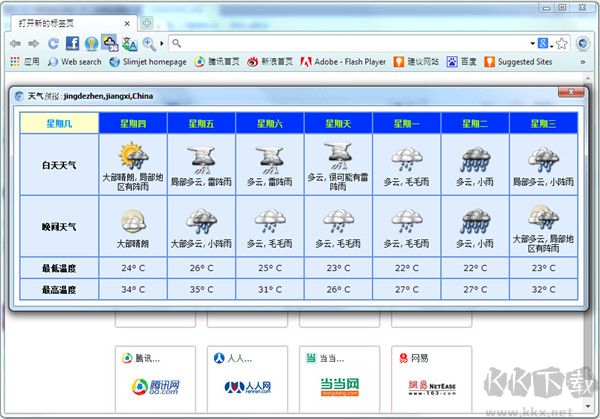
Task: Click the forward navigation arrow
Action: click(33, 43)
